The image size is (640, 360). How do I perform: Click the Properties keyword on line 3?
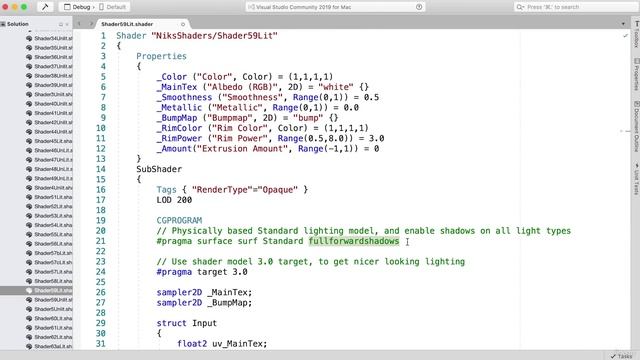[161, 56]
